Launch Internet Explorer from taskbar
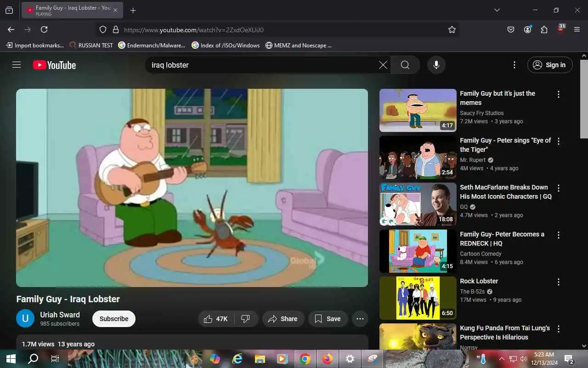This screenshot has height=368, width=588. point(237,359)
